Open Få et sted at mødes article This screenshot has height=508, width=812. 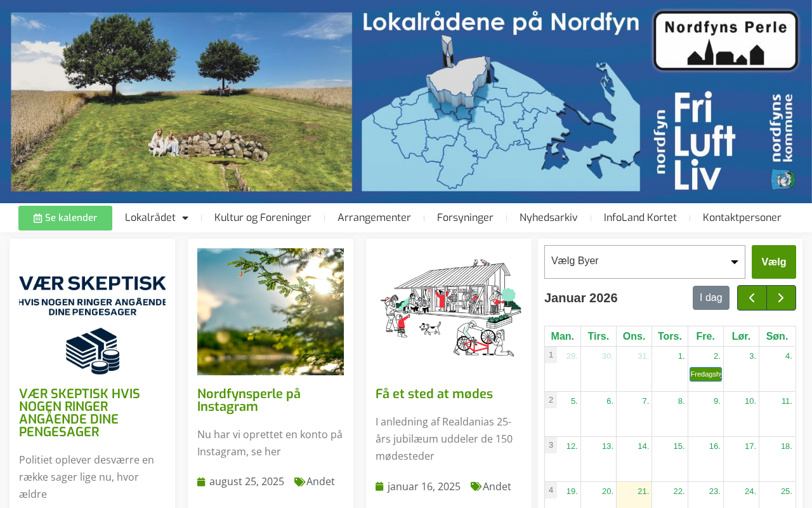pyautogui.click(x=434, y=394)
